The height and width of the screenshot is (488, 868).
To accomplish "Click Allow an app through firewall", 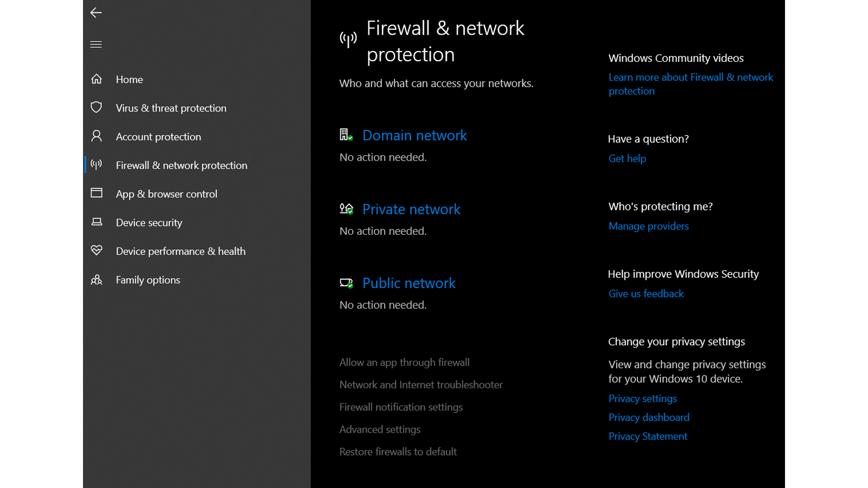I will click(405, 362).
